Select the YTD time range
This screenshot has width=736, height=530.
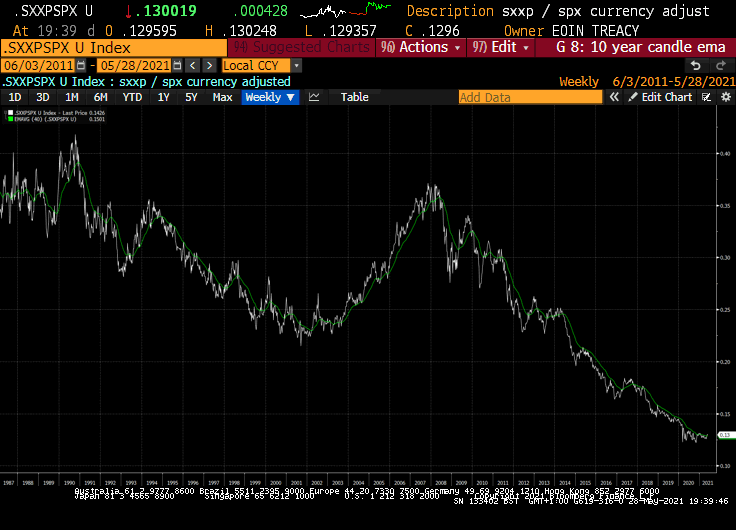pos(132,97)
